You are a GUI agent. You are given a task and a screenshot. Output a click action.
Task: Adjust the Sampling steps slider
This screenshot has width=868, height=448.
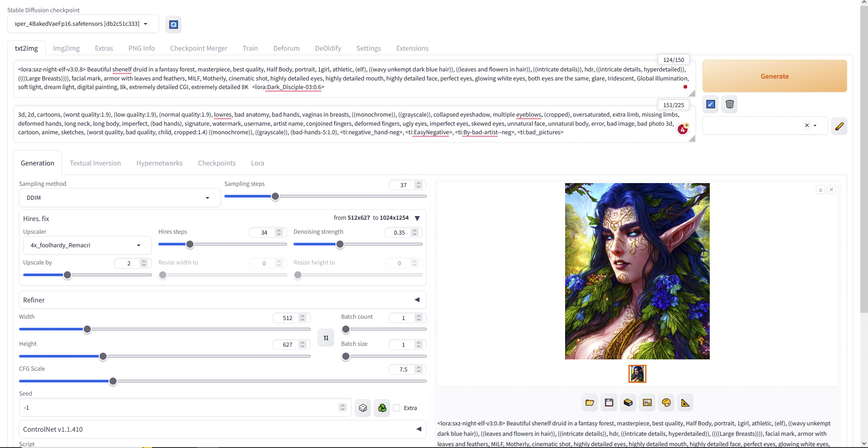pos(325,196)
